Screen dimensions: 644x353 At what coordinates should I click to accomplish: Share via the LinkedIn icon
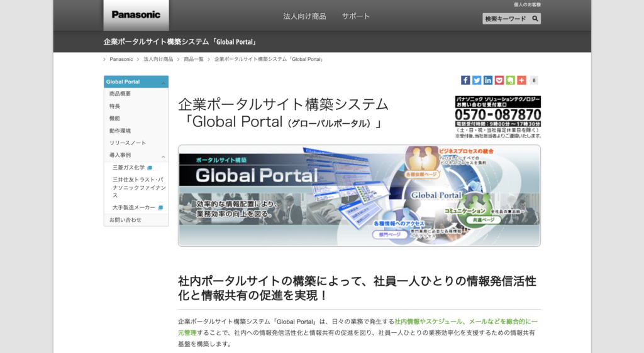(x=488, y=80)
